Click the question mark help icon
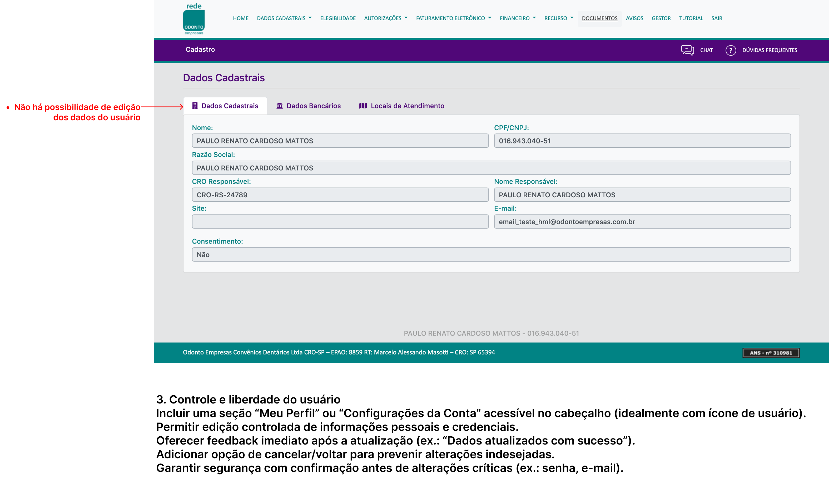This screenshot has width=829, height=504. point(731,50)
